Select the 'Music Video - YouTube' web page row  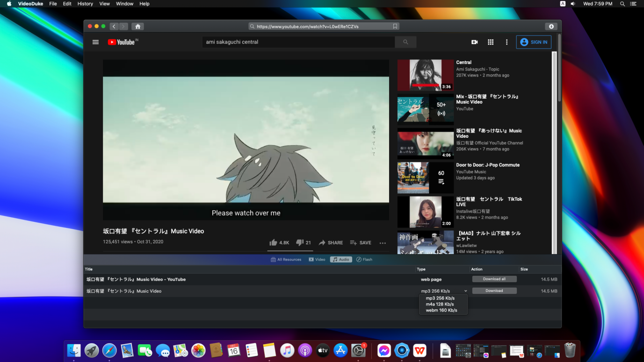[x=322, y=279]
